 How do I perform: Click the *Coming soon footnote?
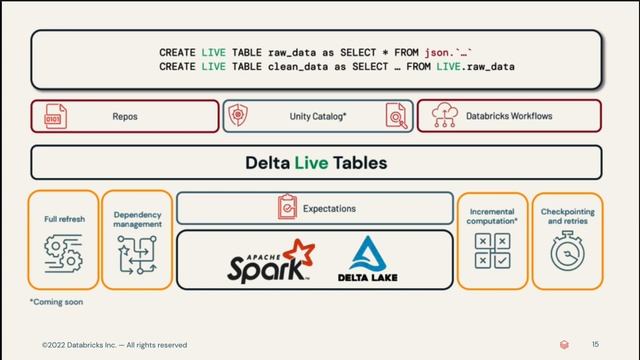pos(56,302)
